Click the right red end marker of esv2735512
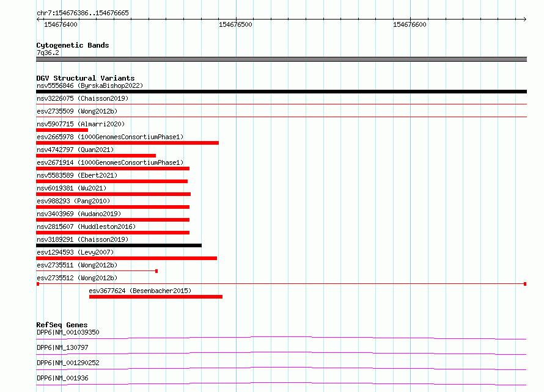Viewport: 544px width, 392px height. 525,284
